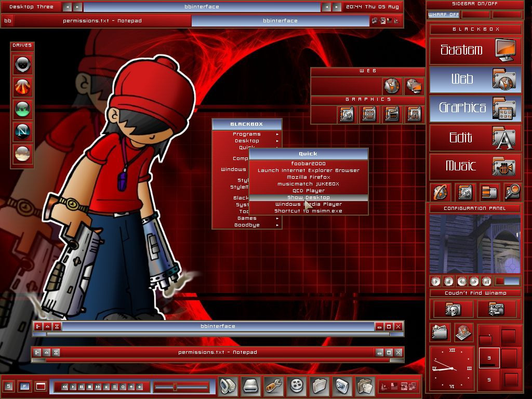Click the magnifier search icon in sidebar
Viewport: 532px width, 399px height.
pos(512,192)
